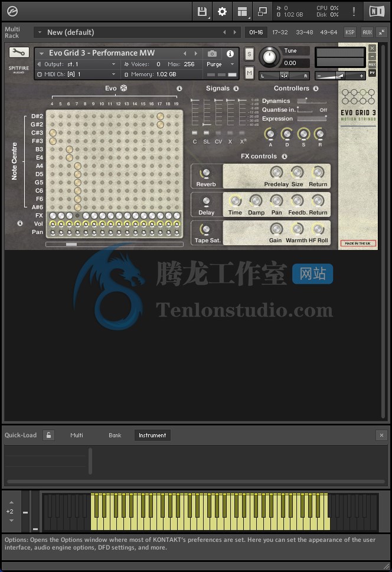Select next instrument preset arrow
392x572 pixels.
pos(196,54)
